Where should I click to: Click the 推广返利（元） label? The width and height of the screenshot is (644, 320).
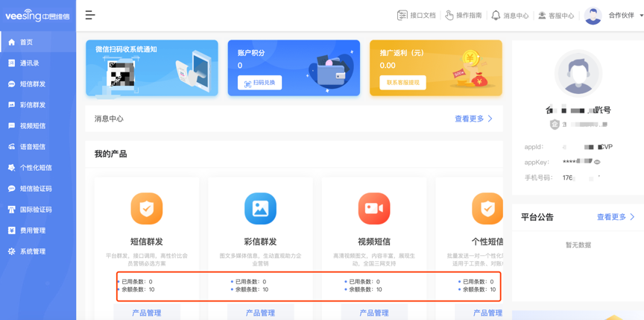pyautogui.click(x=402, y=52)
